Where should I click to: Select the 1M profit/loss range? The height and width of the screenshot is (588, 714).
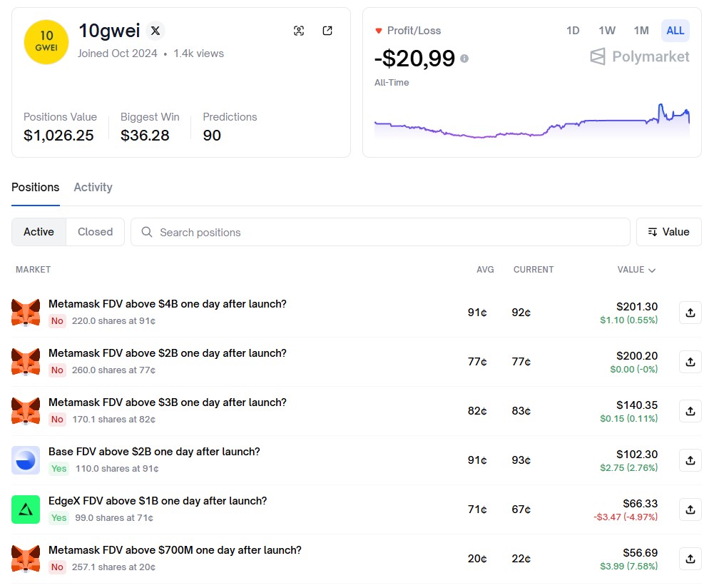(x=641, y=31)
